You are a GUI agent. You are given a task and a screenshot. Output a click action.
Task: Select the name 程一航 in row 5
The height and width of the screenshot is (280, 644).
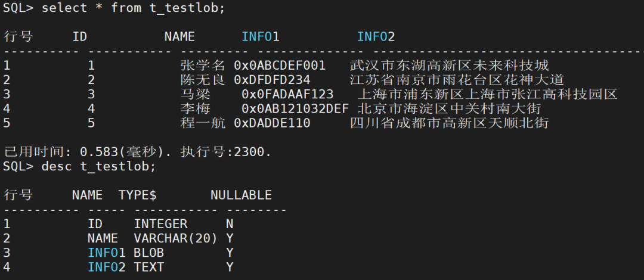[x=203, y=123]
